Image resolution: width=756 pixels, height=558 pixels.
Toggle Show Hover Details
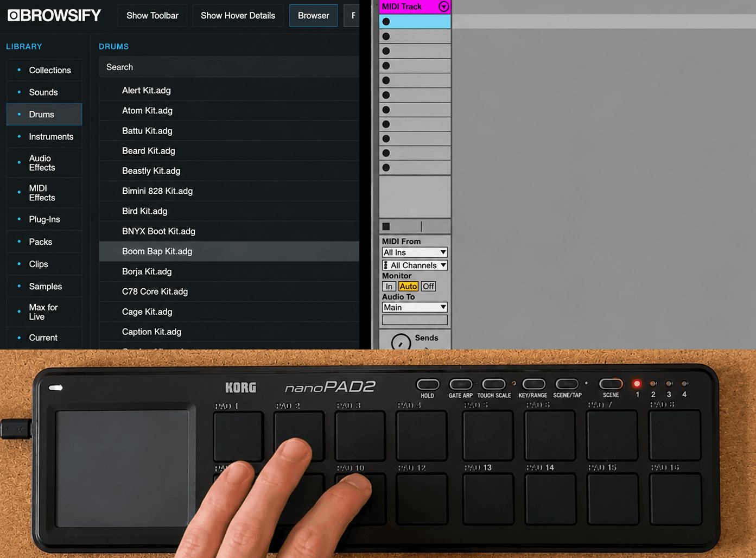[238, 16]
